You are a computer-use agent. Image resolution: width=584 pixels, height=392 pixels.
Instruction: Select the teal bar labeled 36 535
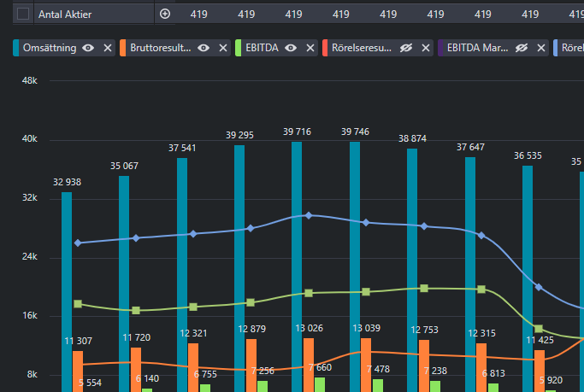tap(528, 278)
